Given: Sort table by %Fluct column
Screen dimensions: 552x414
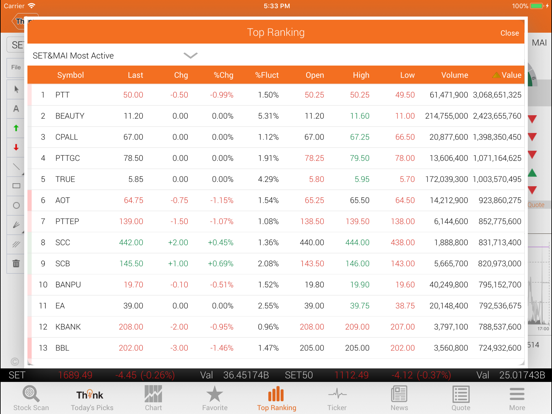Looking at the screenshot, I should coord(267,75).
